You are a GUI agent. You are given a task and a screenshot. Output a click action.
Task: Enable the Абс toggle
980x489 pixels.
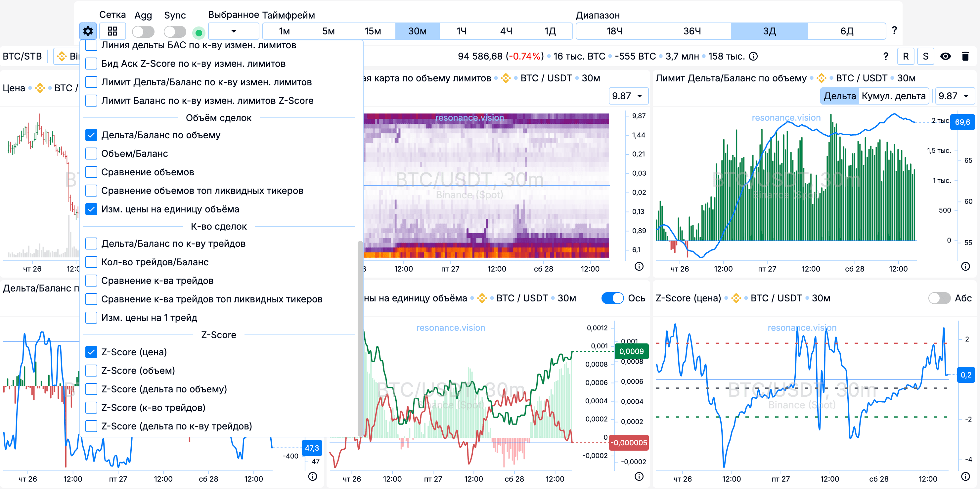[939, 298]
